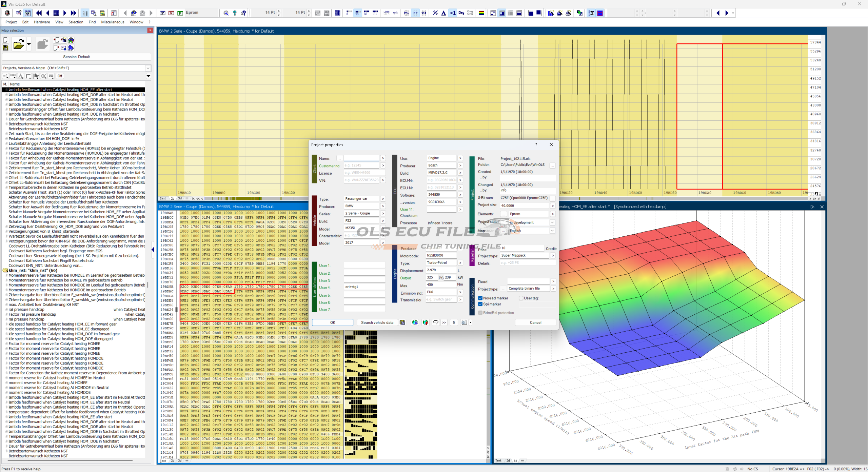Screen dimensions: 868x472
Task: Open the Hardware menu
Action: pos(42,22)
